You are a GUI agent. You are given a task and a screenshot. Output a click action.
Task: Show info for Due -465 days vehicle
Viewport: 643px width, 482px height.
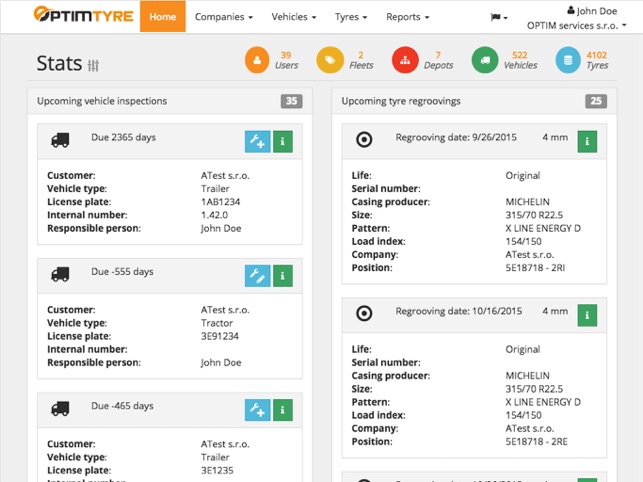(283, 410)
